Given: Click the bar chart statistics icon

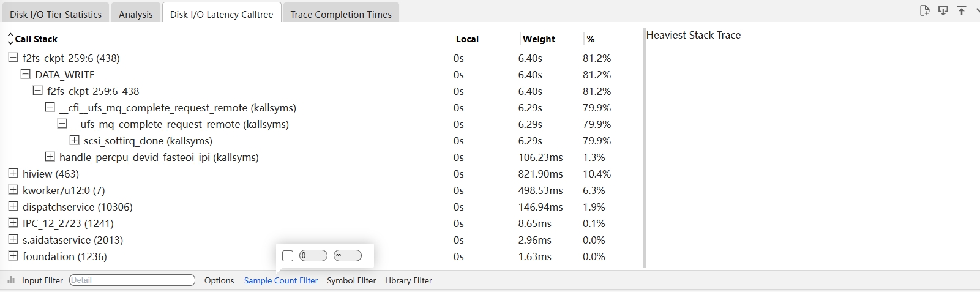Looking at the screenshot, I should [x=11, y=280].
